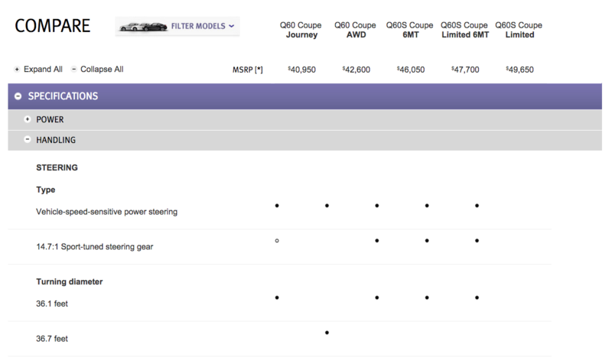Click the Handling section label
The height and width of the screenshot is (364, 612).
pyautogui.click(x=56, y=140)
